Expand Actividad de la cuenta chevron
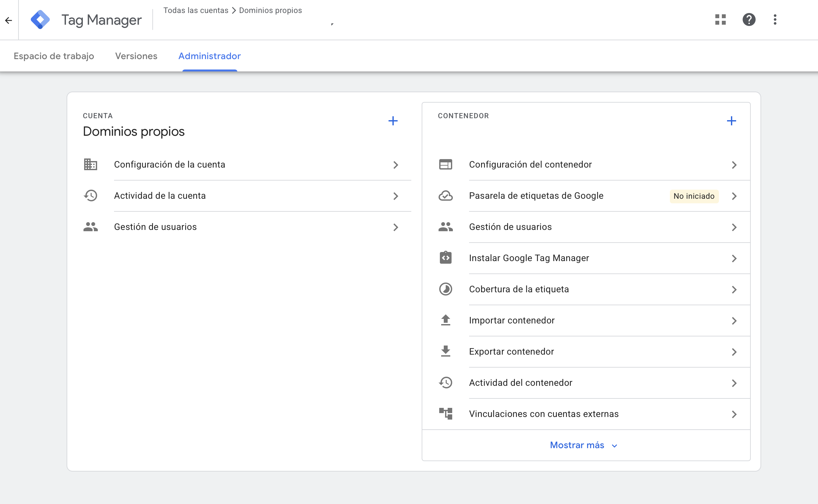This screenshot has height=504, width=818. (x=396, y=196)
